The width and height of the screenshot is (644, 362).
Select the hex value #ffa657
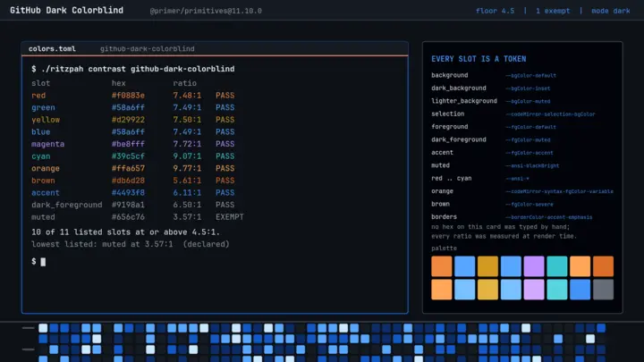(x=128, y=169)
